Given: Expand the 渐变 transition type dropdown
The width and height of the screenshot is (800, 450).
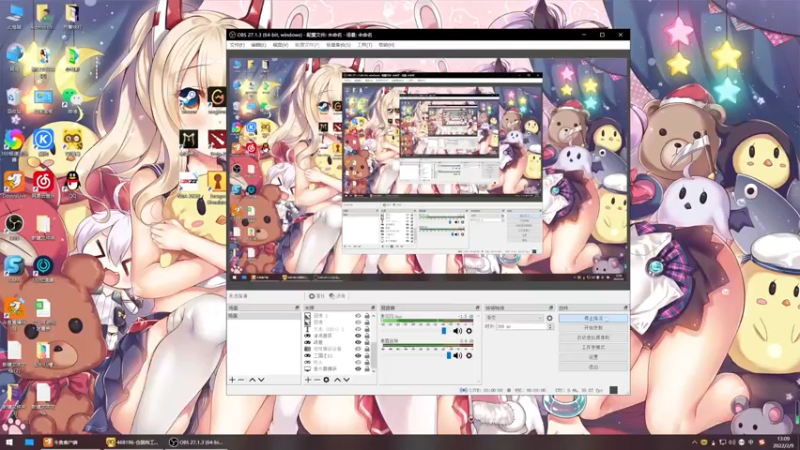Looking at the screenshot, I should pyautogui.click(x=514, y=318).
